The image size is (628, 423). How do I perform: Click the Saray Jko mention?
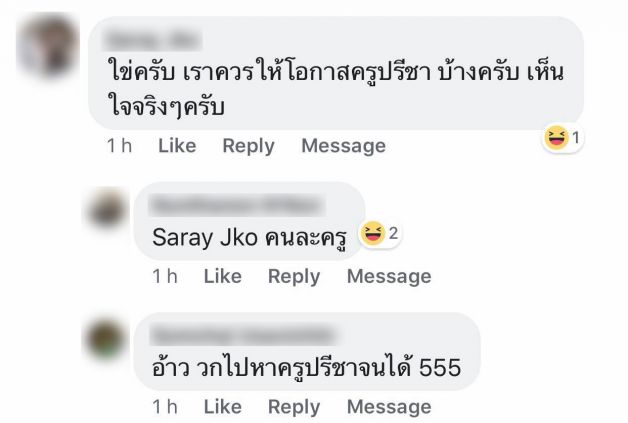pyautogui.click(x=205, y=237)
